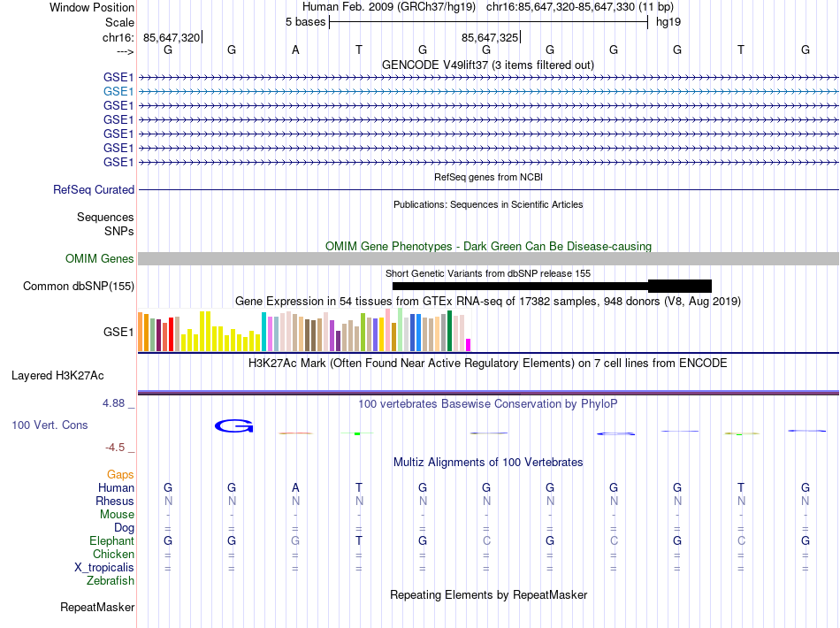Click the Window Position label
The image size is (840, 628).
[x=92, y=7]
